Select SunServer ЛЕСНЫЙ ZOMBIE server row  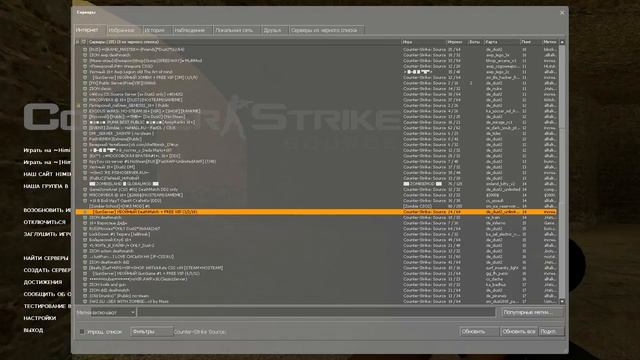pyautogui.click(x=316, y=77)
